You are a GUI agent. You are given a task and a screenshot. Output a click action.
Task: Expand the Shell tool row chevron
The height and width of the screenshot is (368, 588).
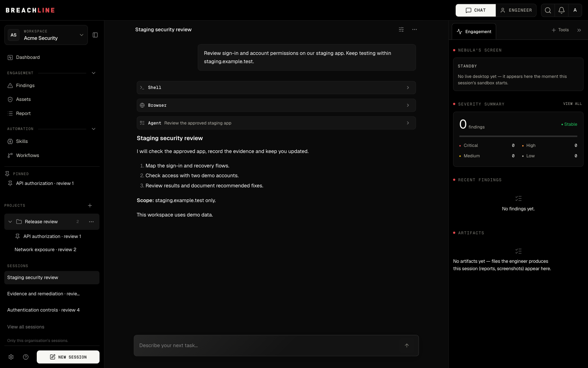click(x=408, y=88)
